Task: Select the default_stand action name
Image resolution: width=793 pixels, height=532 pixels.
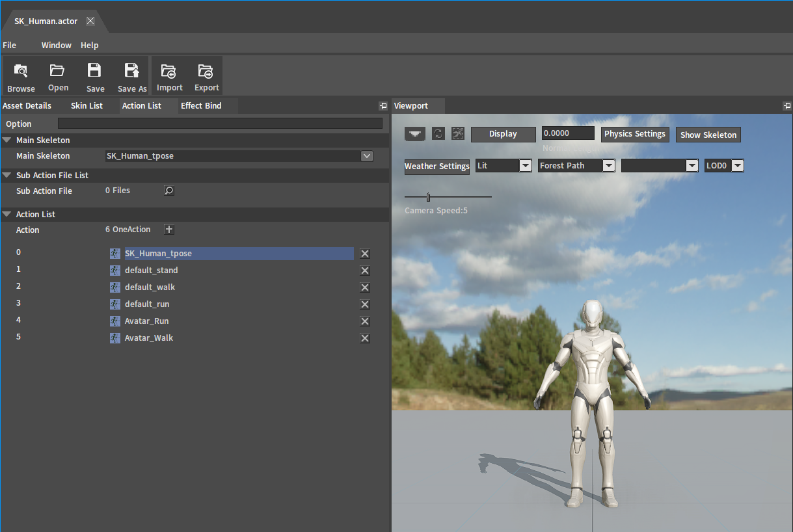Action: [152, 271]
